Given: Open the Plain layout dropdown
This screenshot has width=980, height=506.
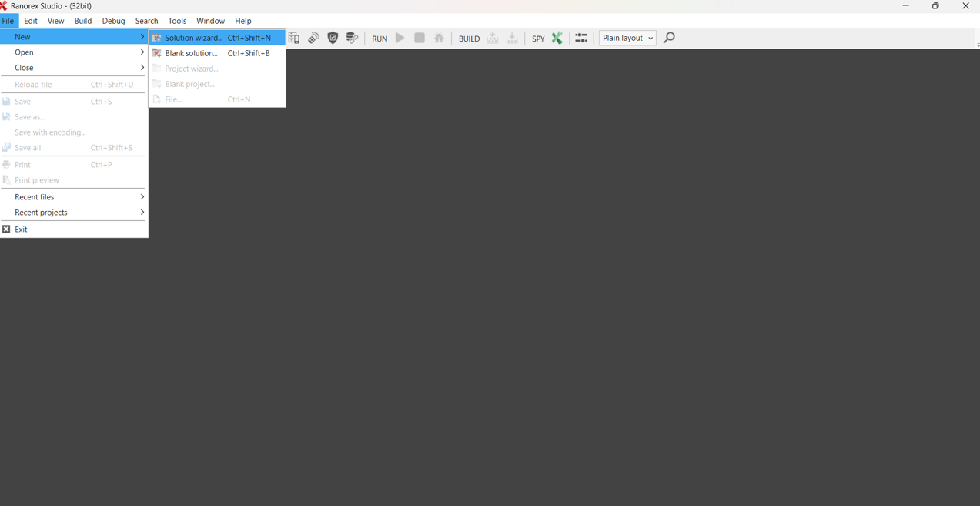Looking at the screenshot, I should click(627, 38).
